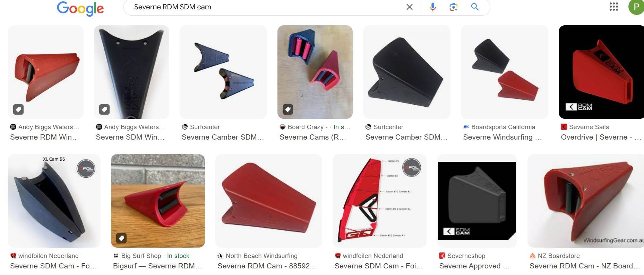Open windfoilen Nederland red sail diagram image

(x=379, y=201)
